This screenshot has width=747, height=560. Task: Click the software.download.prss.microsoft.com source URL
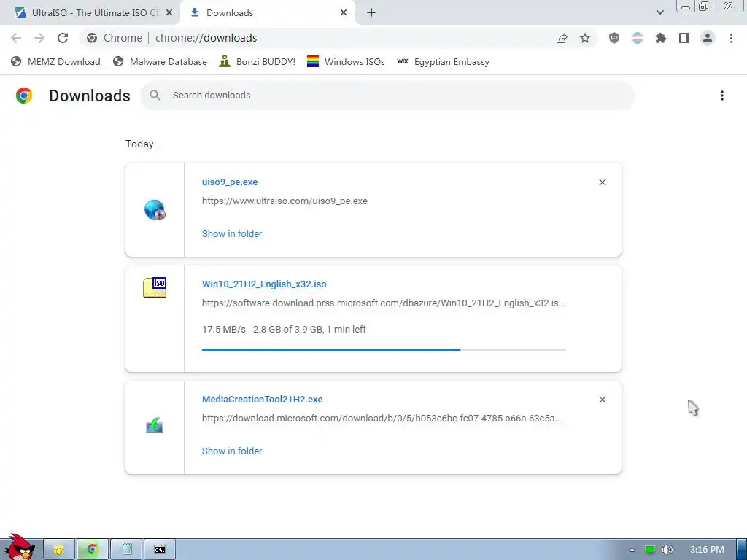coord(383,303)
